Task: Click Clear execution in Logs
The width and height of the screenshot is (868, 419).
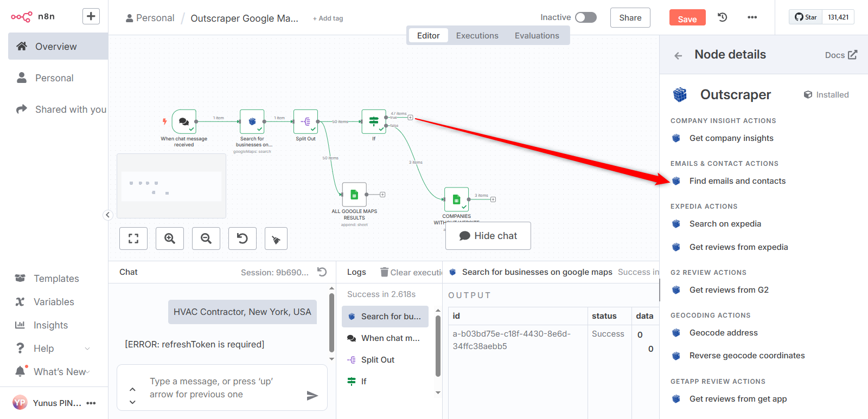Action: 411,272
